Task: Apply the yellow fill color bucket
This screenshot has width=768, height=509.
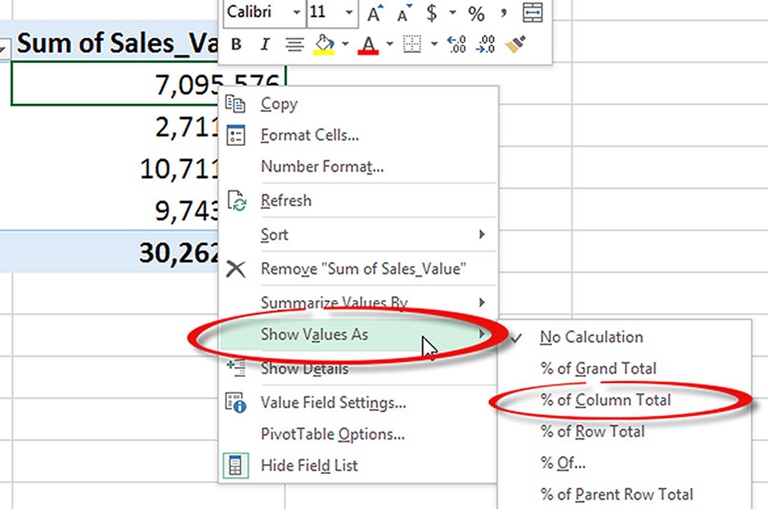Action: click(x=324, y=45)
